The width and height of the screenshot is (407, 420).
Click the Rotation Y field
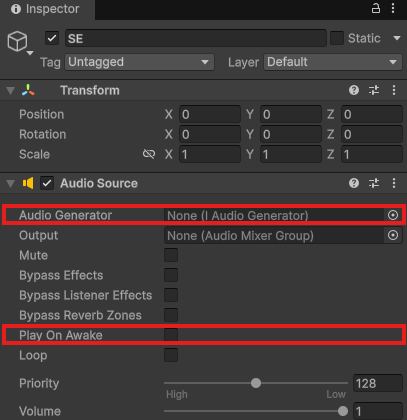[x=291, y=134]
